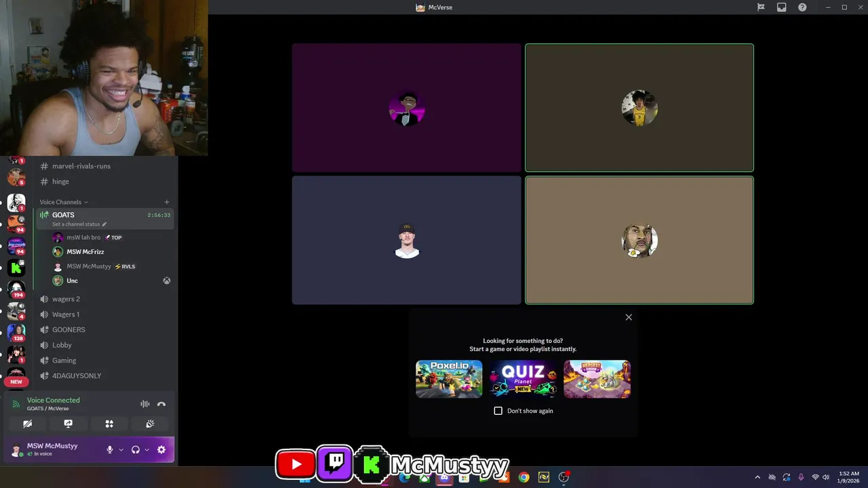The height and width of the screenshot is (488, 868).
Task: Focus the yellow jersey avatar tile
Action: [639, 108]
